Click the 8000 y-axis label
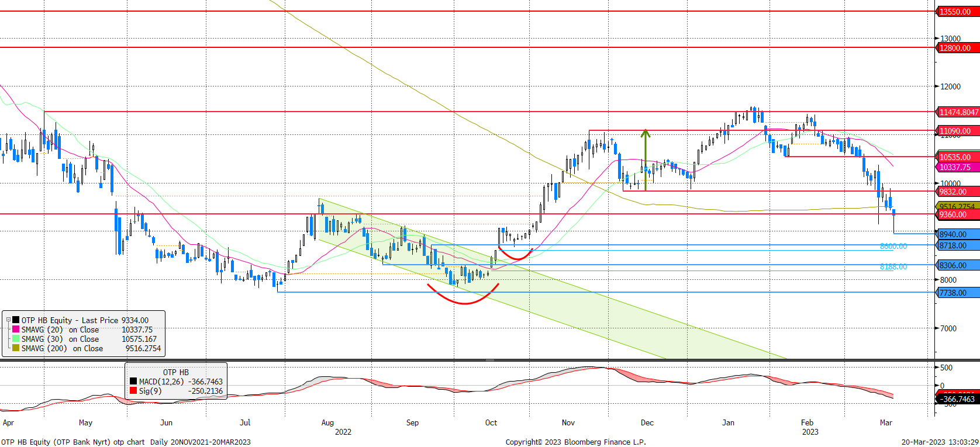The width and height of the screenshot is (980, 447). click(948, 280)
